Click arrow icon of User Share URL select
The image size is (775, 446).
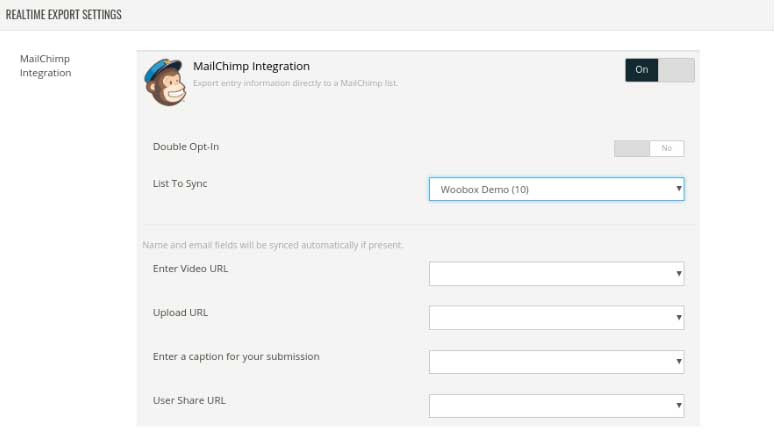coord(679,405)
